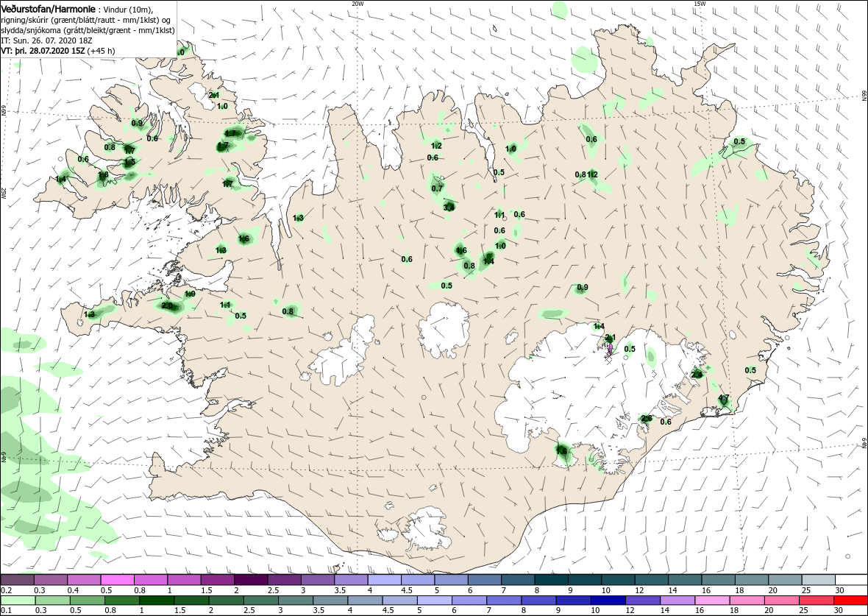Click the purple snow marker on Vatnajökull

coord(610,348)
